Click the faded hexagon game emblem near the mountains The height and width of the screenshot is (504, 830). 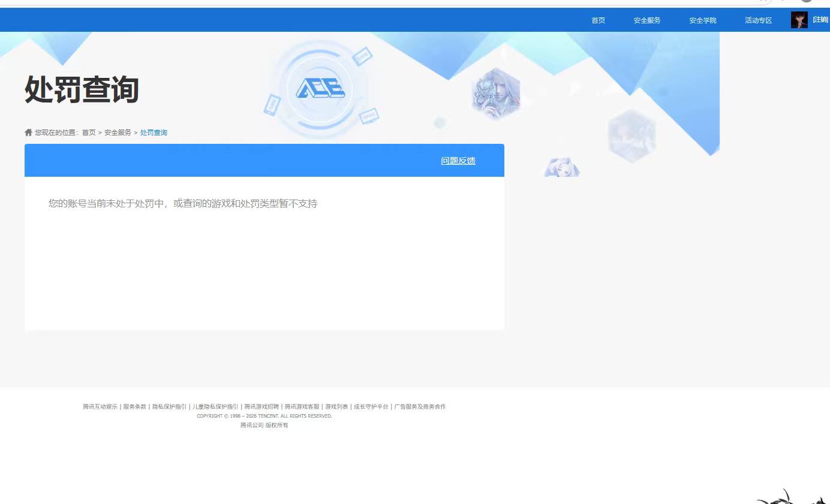632,134
